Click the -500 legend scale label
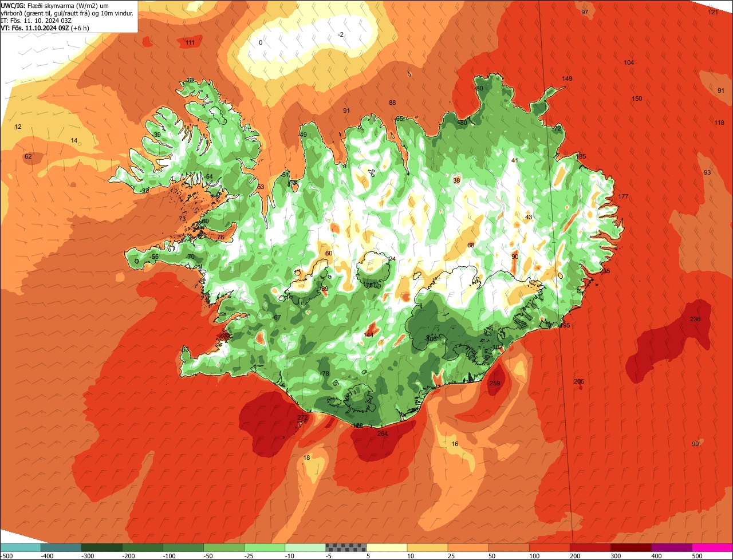 tap(6, 556)
